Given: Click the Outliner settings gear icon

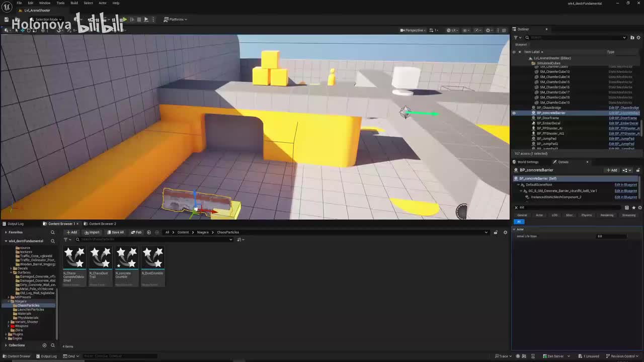Looking at the screenshot, I should [639, 37].
